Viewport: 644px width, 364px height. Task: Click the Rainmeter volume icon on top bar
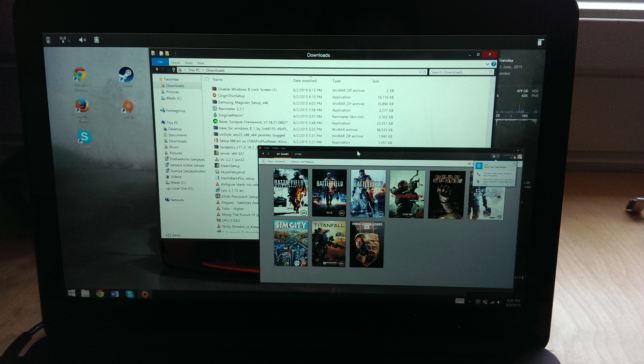pos(82,40)
